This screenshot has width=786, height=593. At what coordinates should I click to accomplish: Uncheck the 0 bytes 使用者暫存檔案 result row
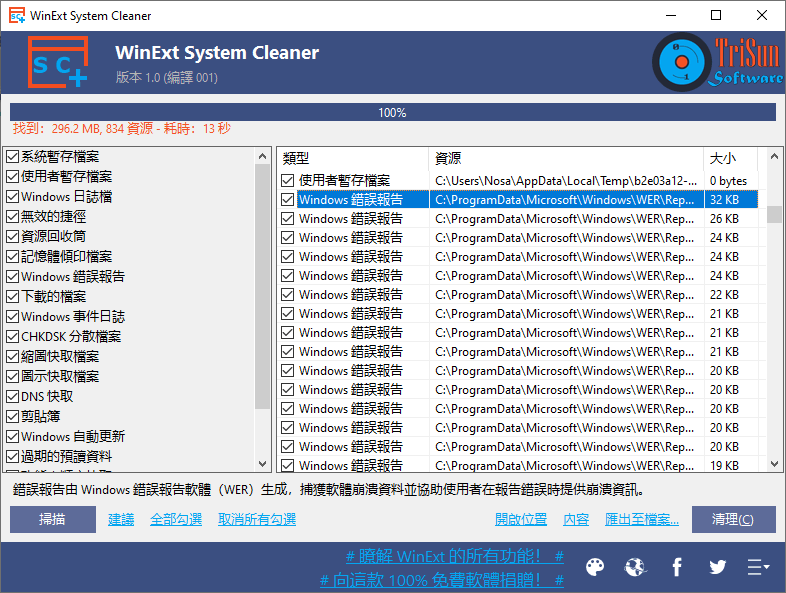coord(287,180)
